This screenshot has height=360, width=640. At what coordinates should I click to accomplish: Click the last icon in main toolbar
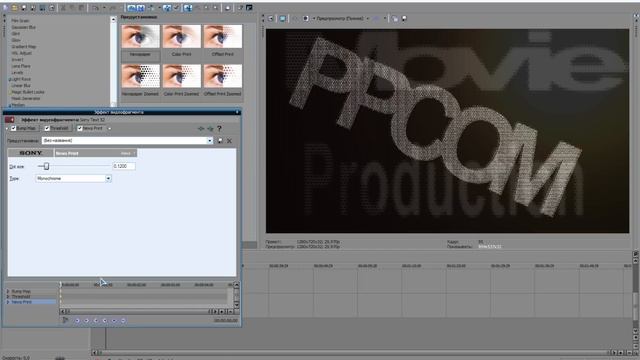pos(249,8)
